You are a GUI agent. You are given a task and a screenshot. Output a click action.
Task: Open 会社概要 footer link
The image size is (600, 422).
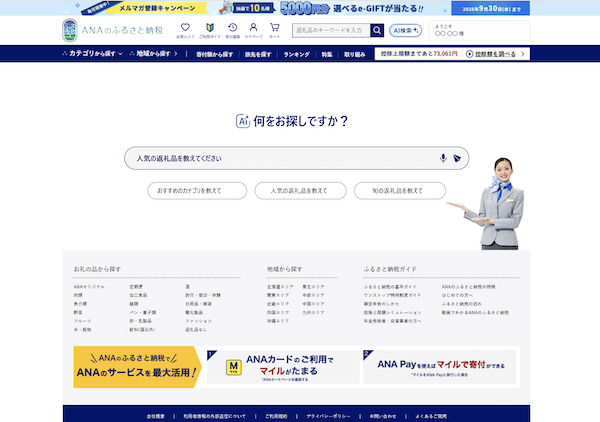[155, 416]
